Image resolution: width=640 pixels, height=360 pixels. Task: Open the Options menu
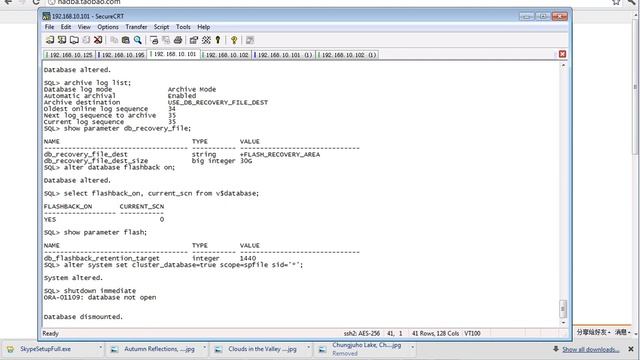coord(108,27)
